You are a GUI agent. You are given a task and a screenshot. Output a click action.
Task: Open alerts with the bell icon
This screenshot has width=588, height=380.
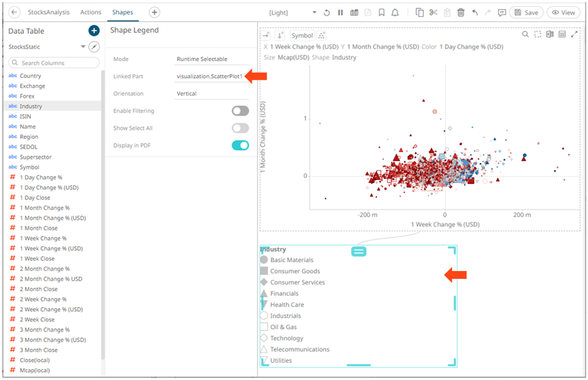pos(395,12)
